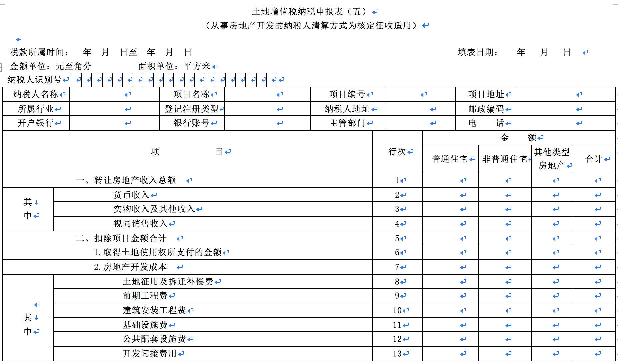This screenshot has height=364, width=618.
Task: Click the 其他类型房地产 column header
Action: click(x=552, y=159)
